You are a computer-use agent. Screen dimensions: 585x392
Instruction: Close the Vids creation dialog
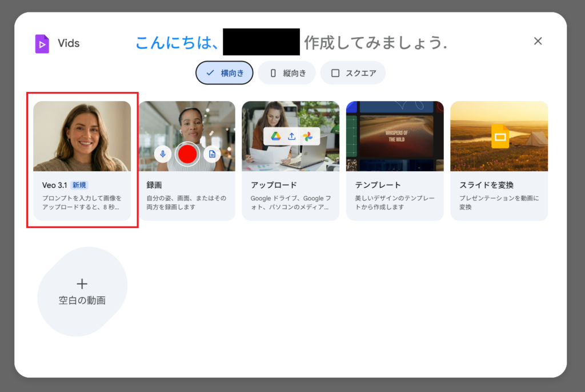pos(538,41)
